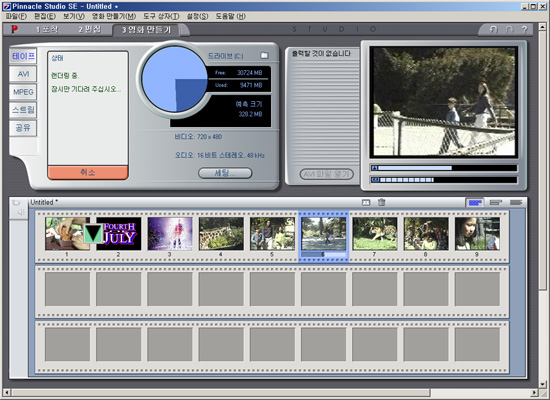
Task: Select the Fourth of July clip 2
Action: pyautogui.click(x=119, y=234)
